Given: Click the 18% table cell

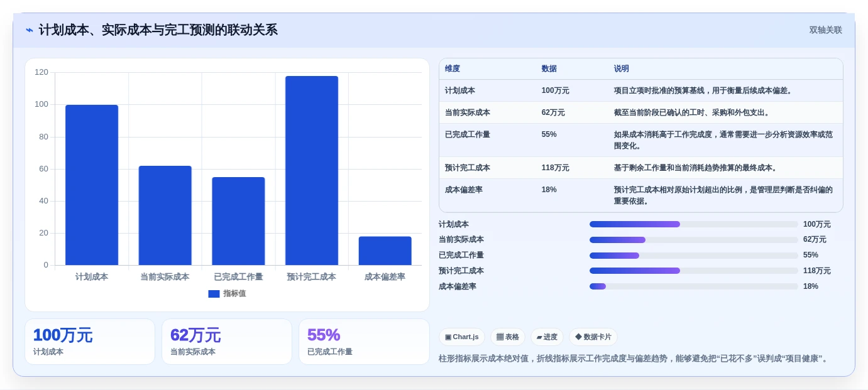Looking at the screenshot, I should coord(549,190).
